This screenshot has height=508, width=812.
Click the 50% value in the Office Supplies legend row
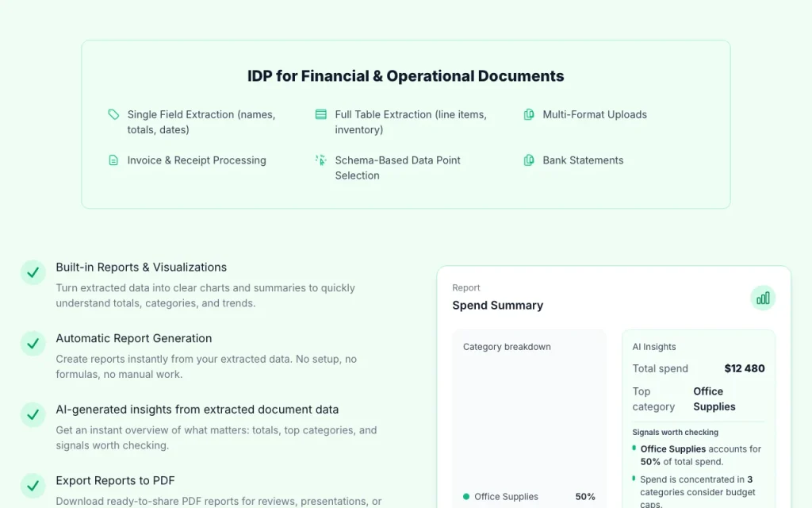585,497
